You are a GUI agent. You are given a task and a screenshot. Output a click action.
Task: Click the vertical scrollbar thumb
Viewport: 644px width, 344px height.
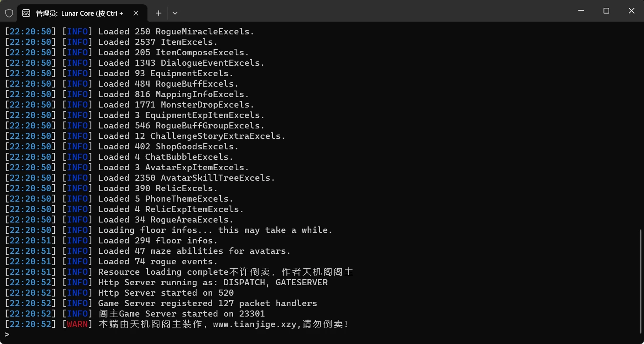coord(641,281)
